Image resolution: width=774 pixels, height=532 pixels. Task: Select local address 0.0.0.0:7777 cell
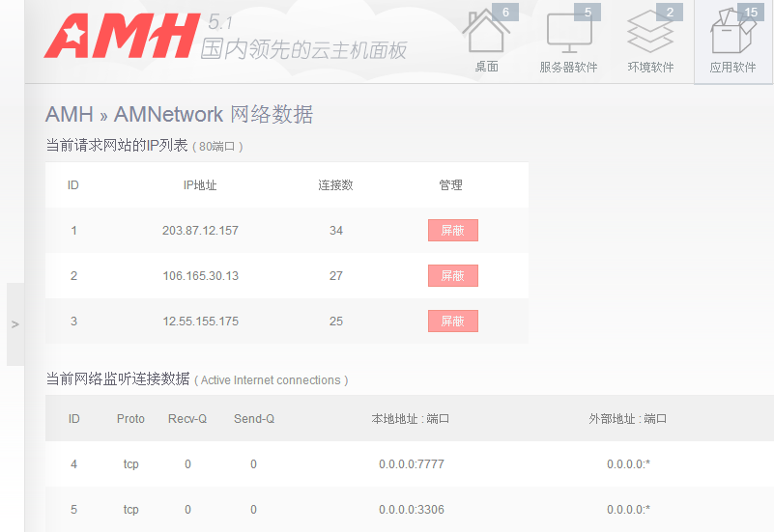tap(411, 464)
